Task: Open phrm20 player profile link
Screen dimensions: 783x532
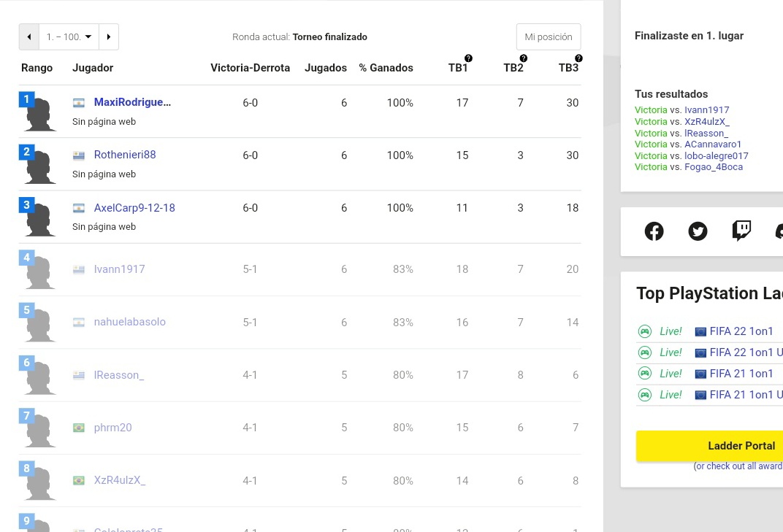Action: point(113,428)
